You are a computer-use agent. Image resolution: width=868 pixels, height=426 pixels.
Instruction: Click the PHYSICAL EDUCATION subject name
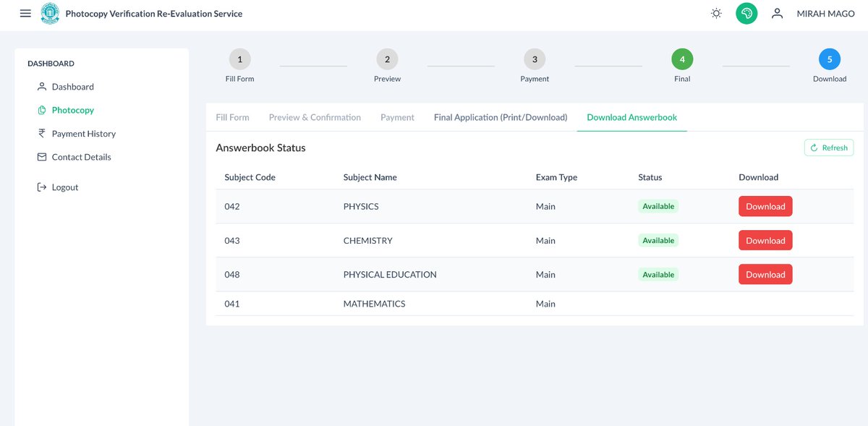point(390,274)
